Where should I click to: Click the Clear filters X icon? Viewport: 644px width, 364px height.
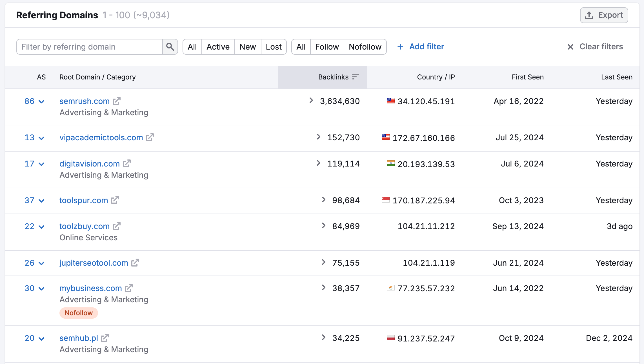click(x=570, y=46)
